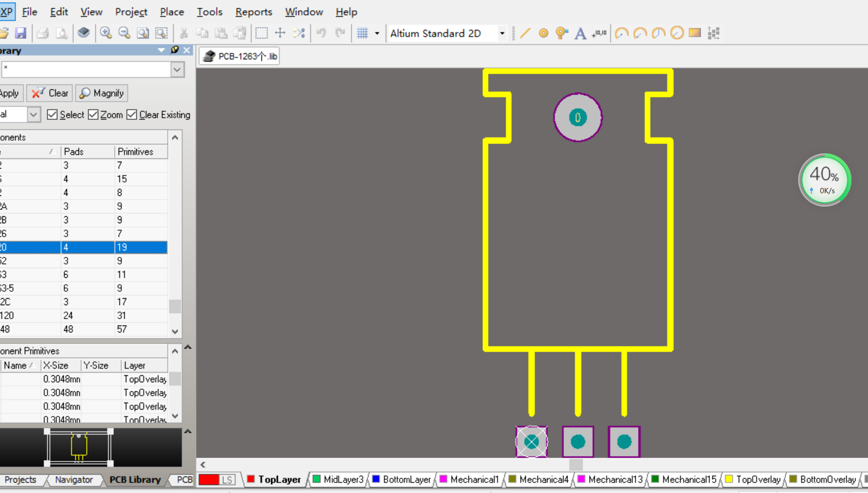This screenshot has width=868, height=493.
Task: Click the Clear button
Action: [50, 93]
